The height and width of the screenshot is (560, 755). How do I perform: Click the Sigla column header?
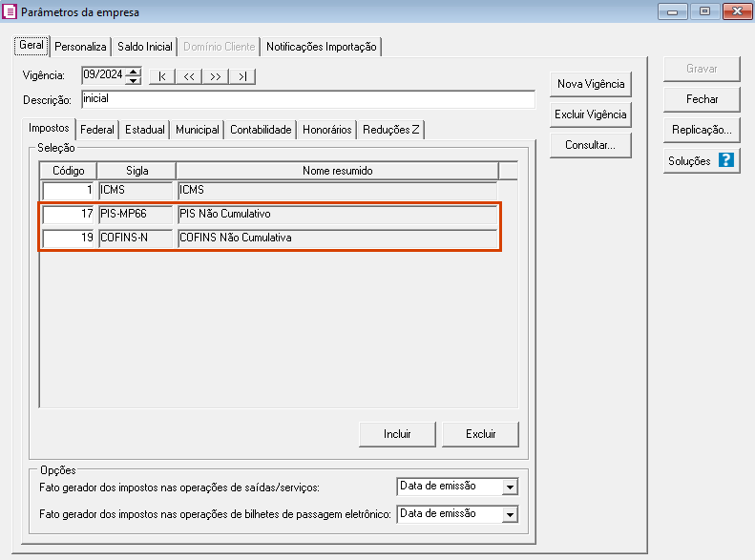pos(136,171)
